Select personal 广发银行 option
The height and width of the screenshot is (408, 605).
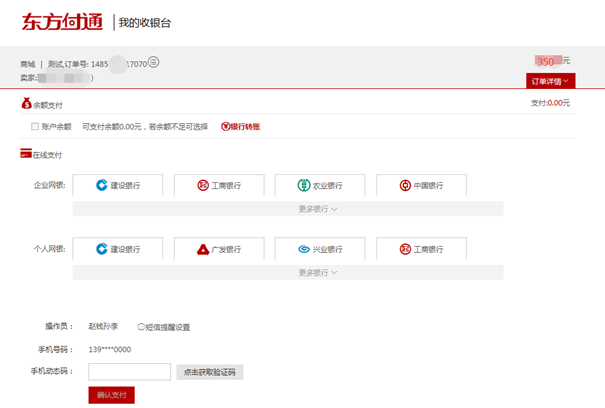[x=219, y=249]
